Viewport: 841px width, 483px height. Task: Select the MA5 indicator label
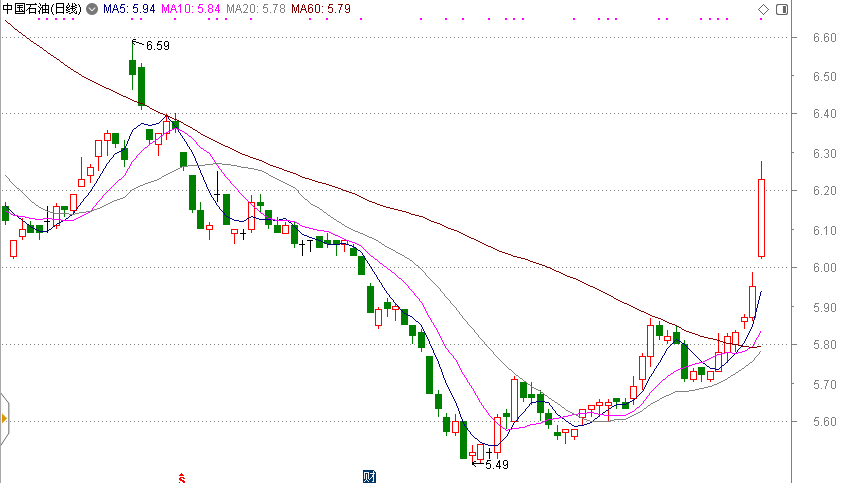(x=129, y=9)
